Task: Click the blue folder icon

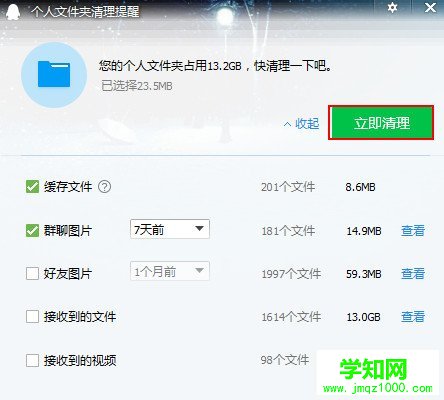Action: tap(54, 74)
